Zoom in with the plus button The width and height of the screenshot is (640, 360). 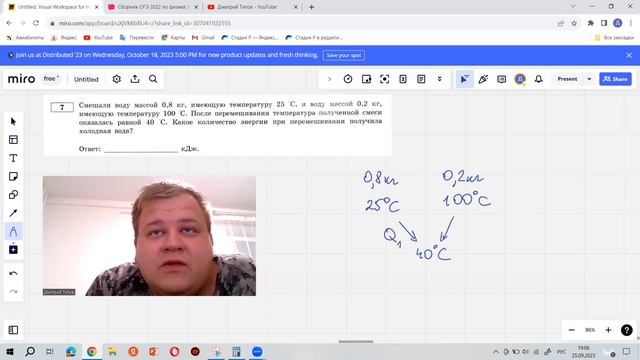pos(608,330)
